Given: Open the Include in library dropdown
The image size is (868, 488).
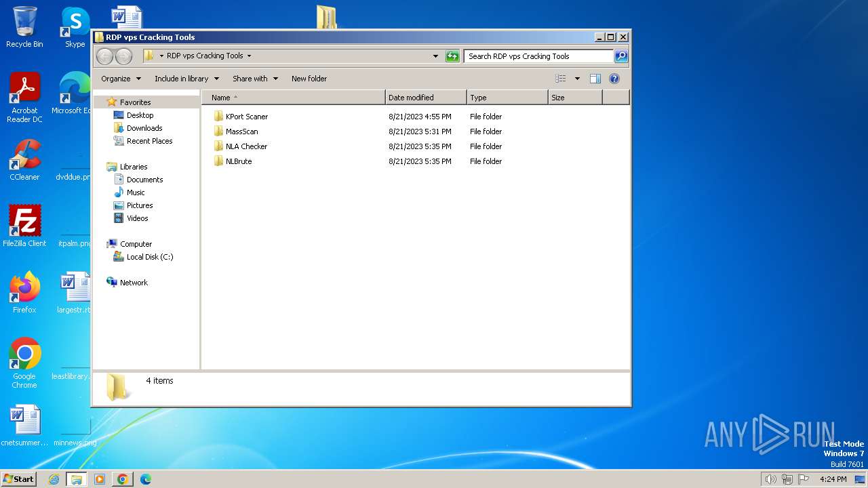Looking at the screenshot, I should click(186, 79).
